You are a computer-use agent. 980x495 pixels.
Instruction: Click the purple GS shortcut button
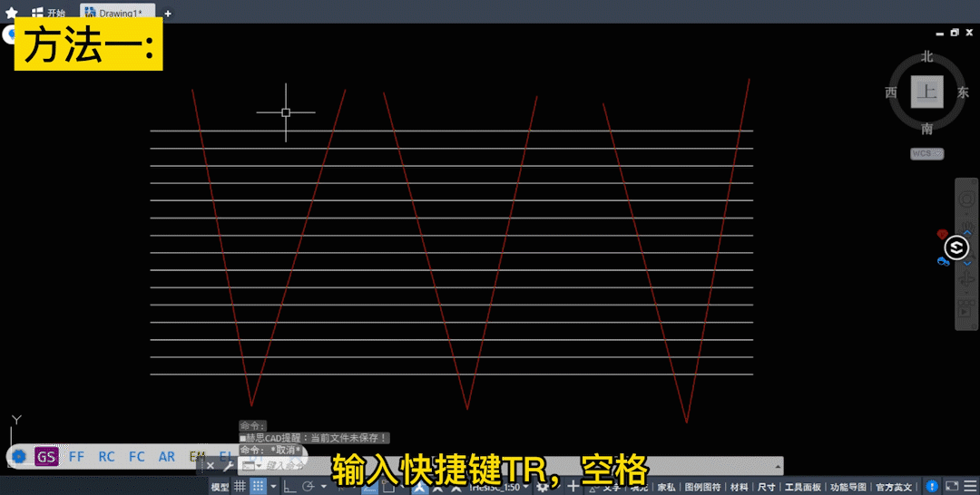(x=46, y=456)
